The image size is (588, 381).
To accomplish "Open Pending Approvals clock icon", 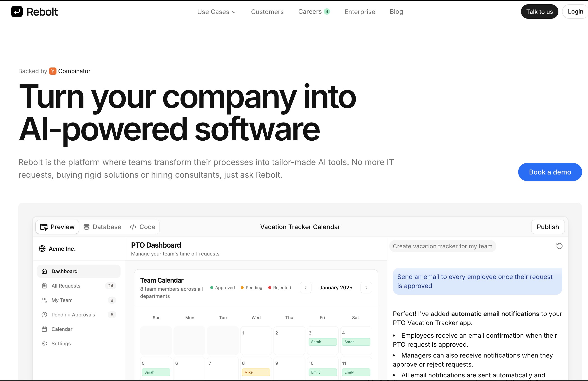I will [45, 315].
